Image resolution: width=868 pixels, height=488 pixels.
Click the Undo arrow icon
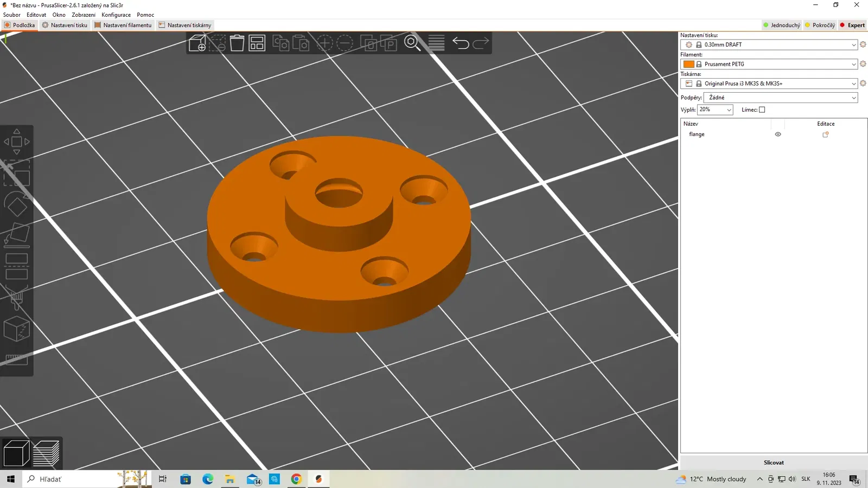461,43
